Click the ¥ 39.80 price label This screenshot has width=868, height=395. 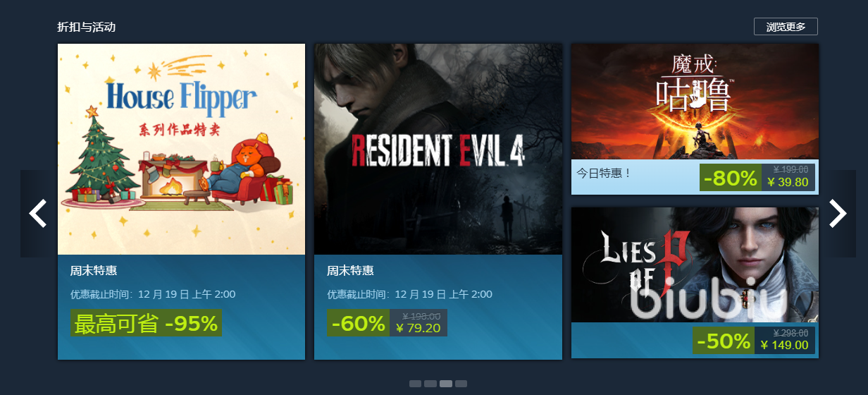click(x=788, y=183)
